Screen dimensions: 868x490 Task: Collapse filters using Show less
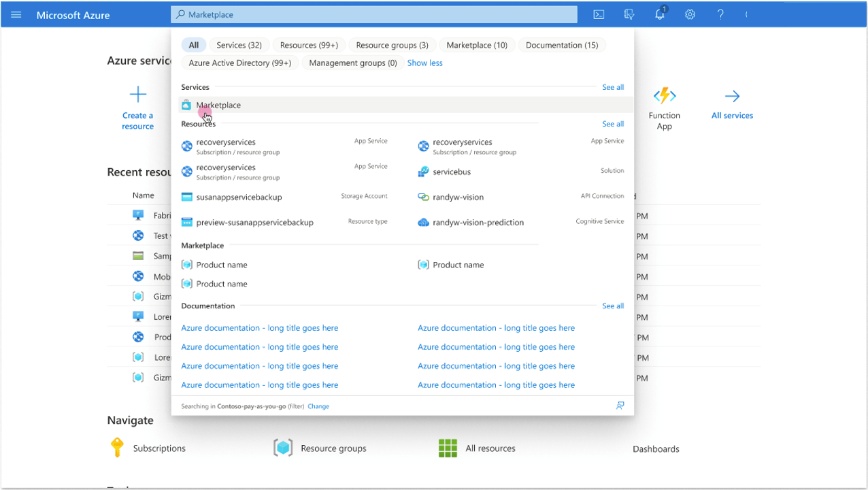(x=424, y=63)
